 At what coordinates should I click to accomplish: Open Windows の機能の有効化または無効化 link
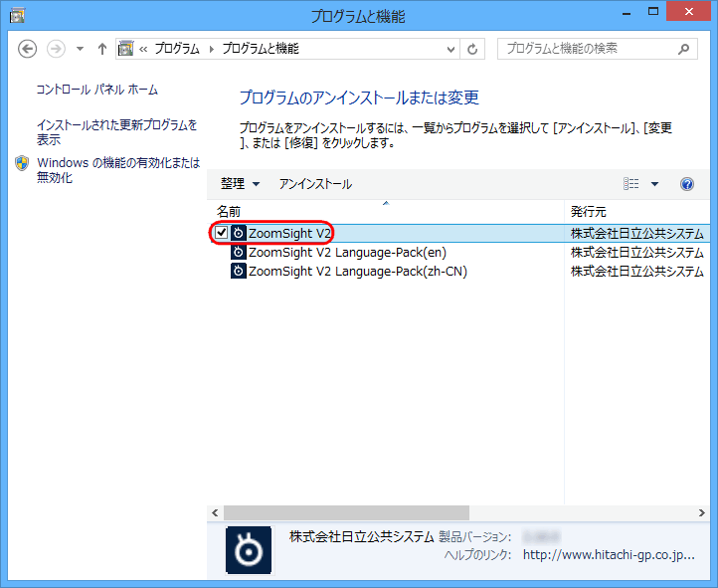click(117, 169)
